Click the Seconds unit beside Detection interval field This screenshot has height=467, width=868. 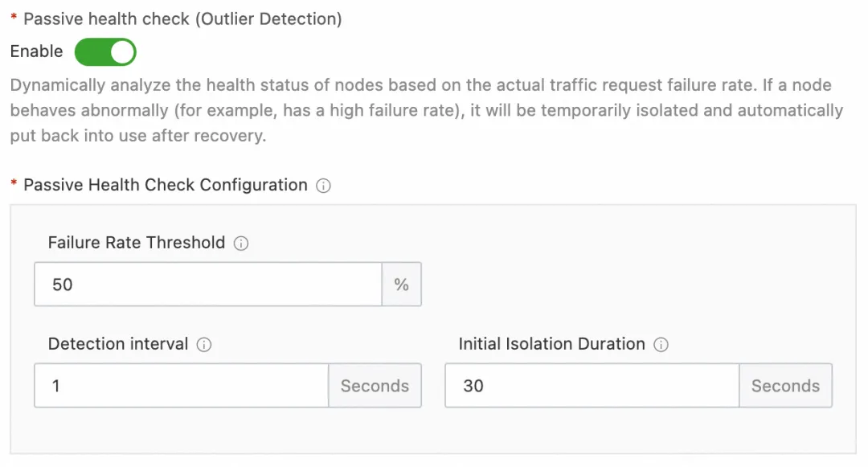(x=375, y=386)
